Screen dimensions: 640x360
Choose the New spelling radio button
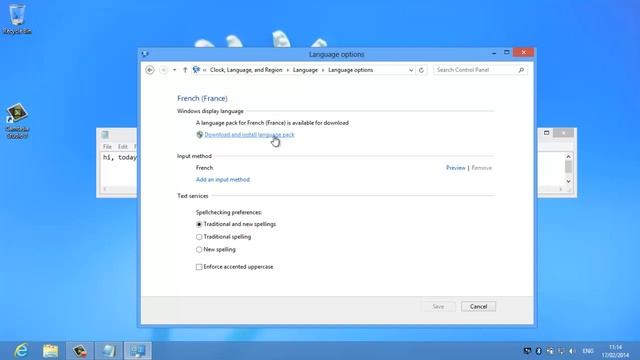(x=199, y=249)
